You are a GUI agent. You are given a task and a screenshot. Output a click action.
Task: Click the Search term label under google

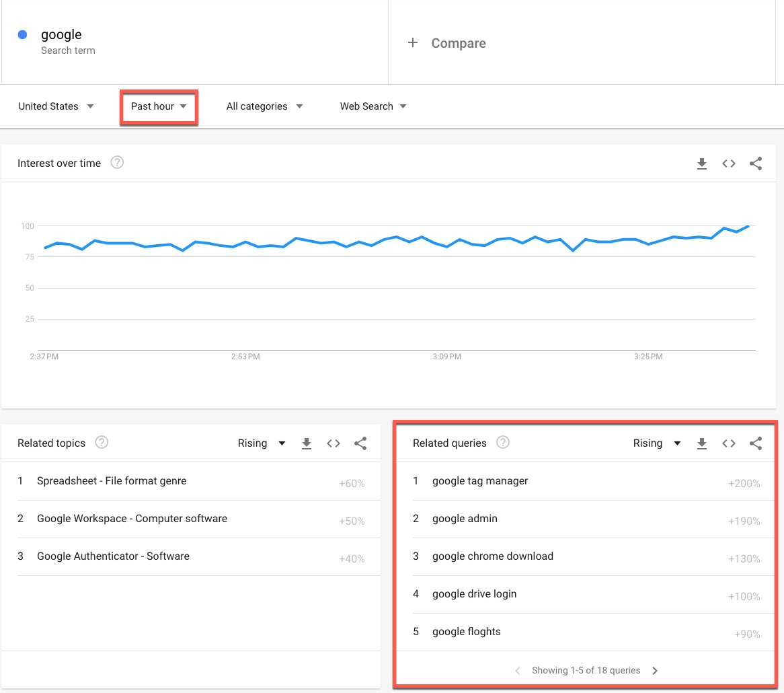click(68, 50)
